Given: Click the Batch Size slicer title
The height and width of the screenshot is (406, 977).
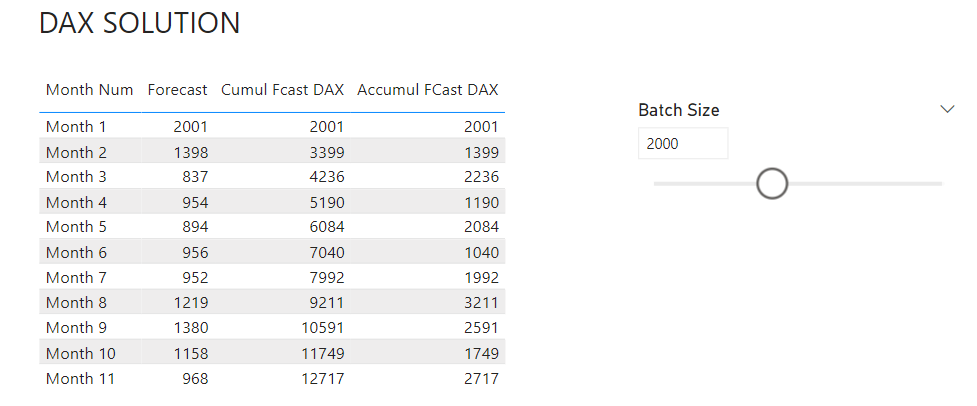Looking at the screenshot, I should click(679, 110).
